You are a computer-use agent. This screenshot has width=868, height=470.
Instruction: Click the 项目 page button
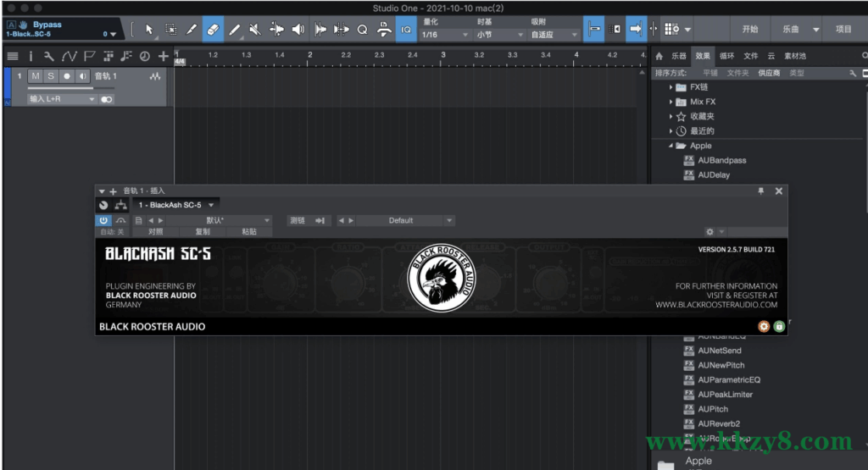coord(843,30)
